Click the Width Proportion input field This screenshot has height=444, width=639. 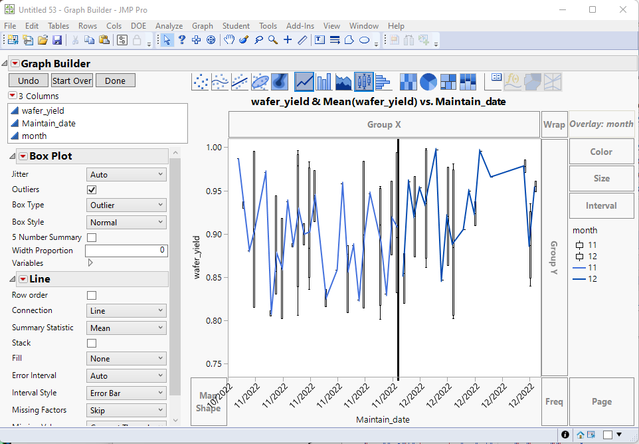[127, 250]
